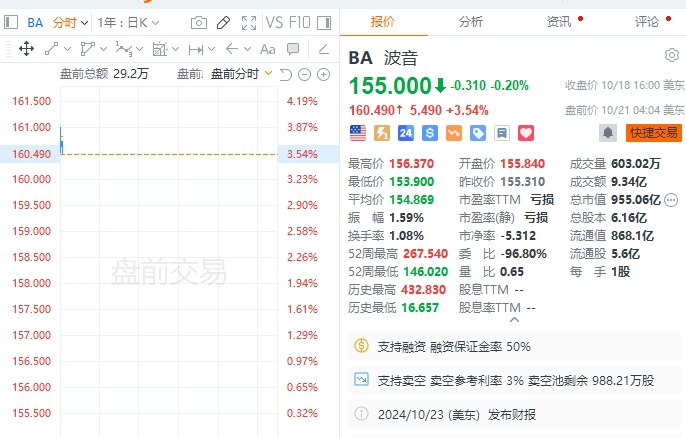Open the 支持融资 margin info row
The height and width of the screenshot is (437, 686).
[514, 347]
